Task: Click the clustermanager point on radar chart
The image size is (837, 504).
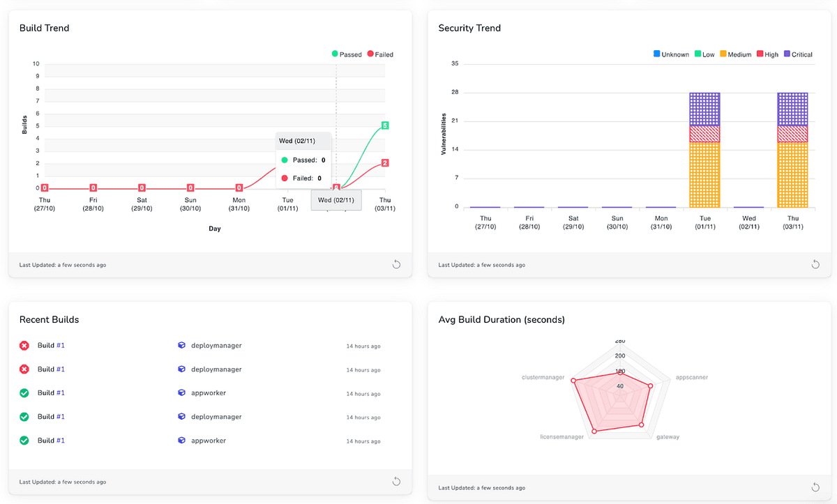Action: coord(573,381)
